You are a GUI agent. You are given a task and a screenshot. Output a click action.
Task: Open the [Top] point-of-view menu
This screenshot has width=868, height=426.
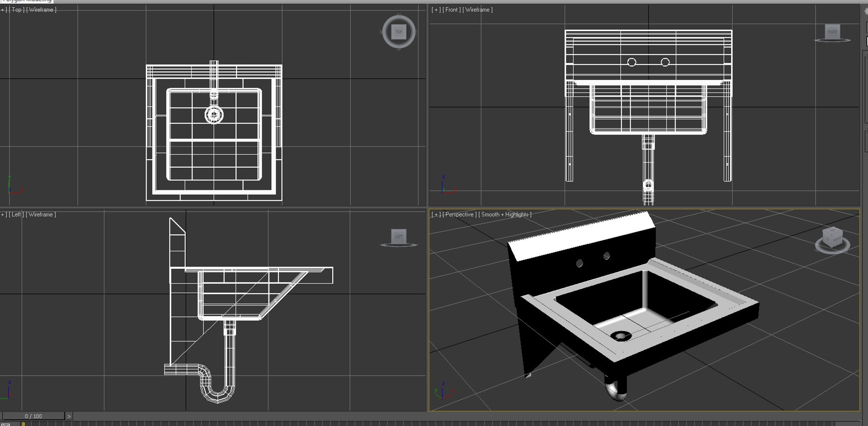tap(17, 9)
